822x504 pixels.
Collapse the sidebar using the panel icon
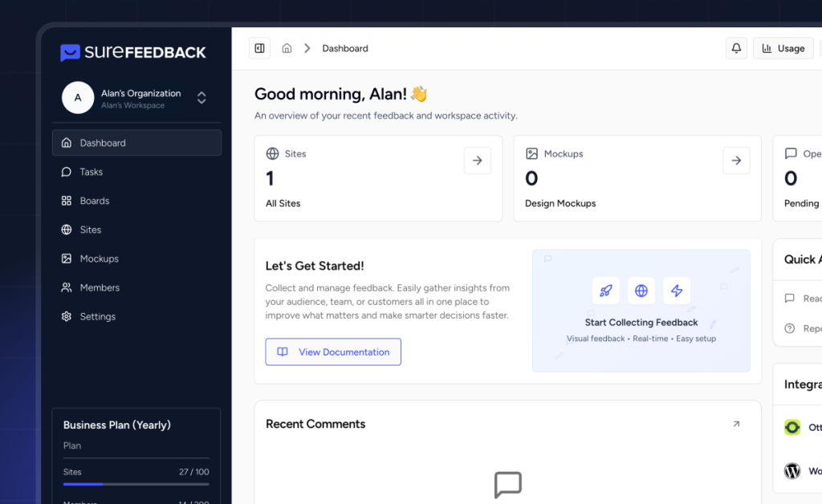259,48
